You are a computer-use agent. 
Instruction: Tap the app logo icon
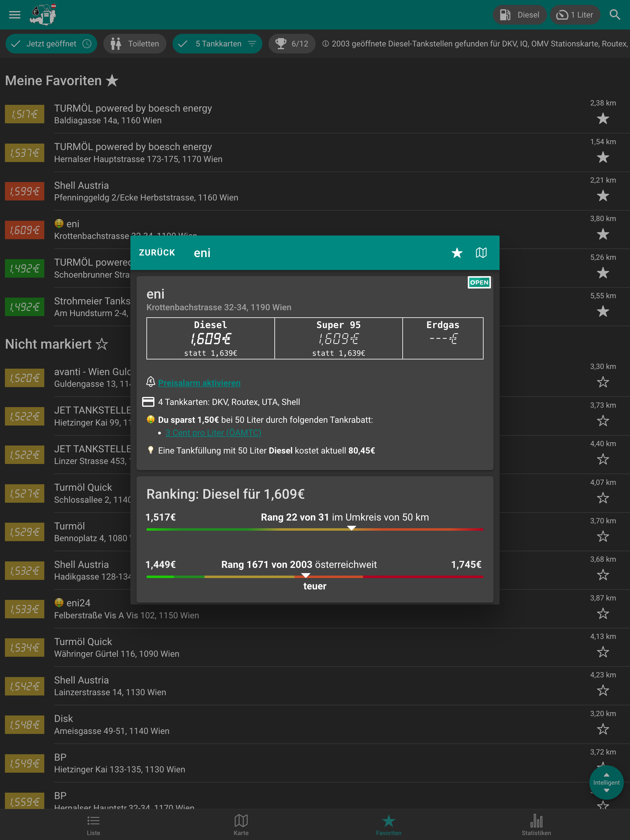tap(43, 14)
